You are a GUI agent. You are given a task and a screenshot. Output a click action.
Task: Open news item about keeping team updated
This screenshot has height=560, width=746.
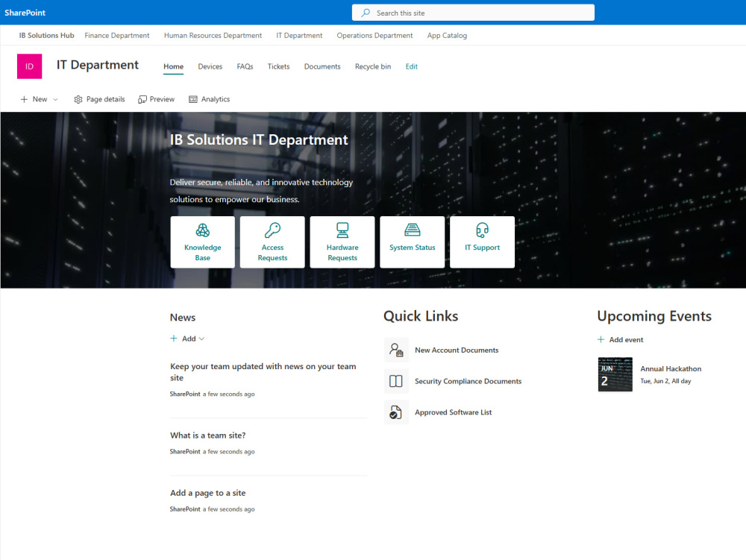point(263,372)
